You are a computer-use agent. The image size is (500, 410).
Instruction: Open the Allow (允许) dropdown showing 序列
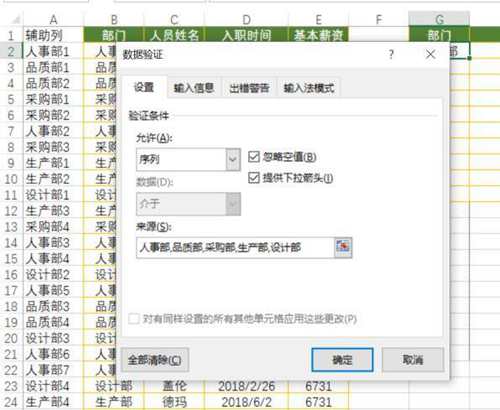[x=188, y=160]
